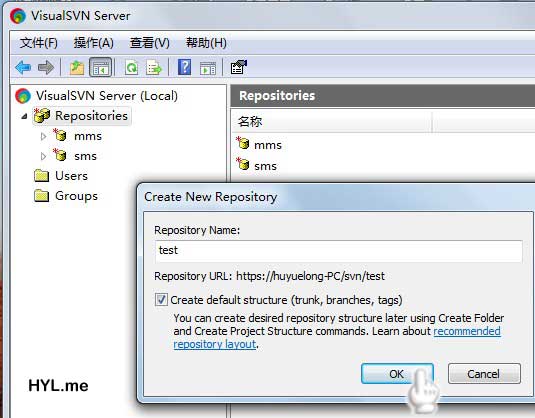
Task: Select sms row in Repositories list
Action: (x=265, y=166)
